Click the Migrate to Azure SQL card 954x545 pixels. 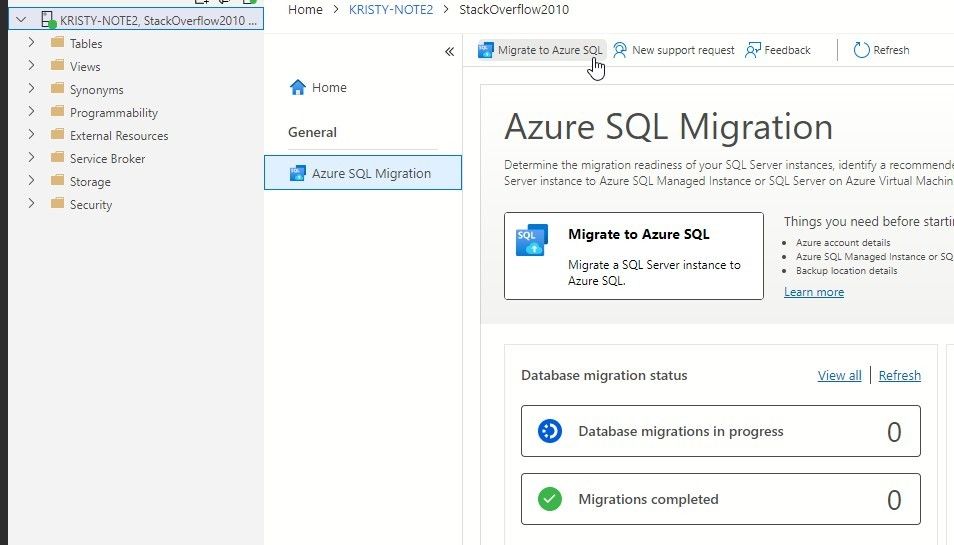pyautogui.click(x=633, y=256)
